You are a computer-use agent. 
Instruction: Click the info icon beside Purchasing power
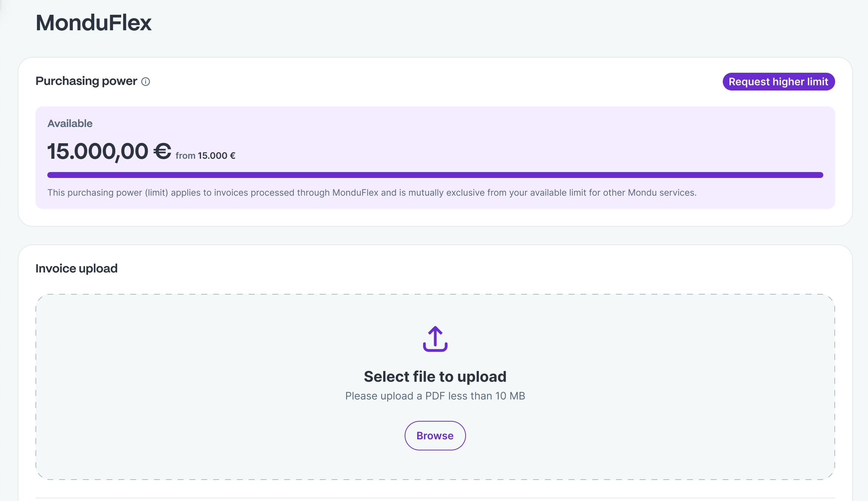pyautogui.click(x=146, y=82)
